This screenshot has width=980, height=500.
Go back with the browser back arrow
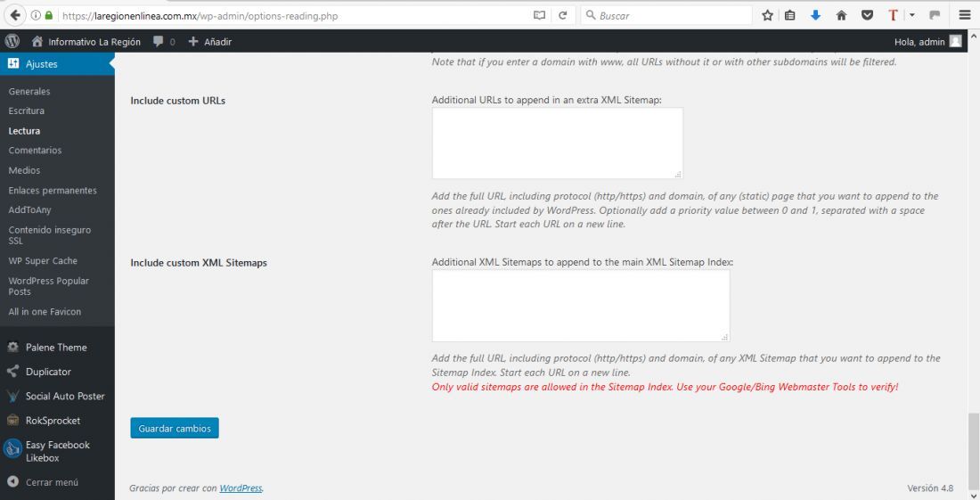pyautogui.click(x=15, y=15)
